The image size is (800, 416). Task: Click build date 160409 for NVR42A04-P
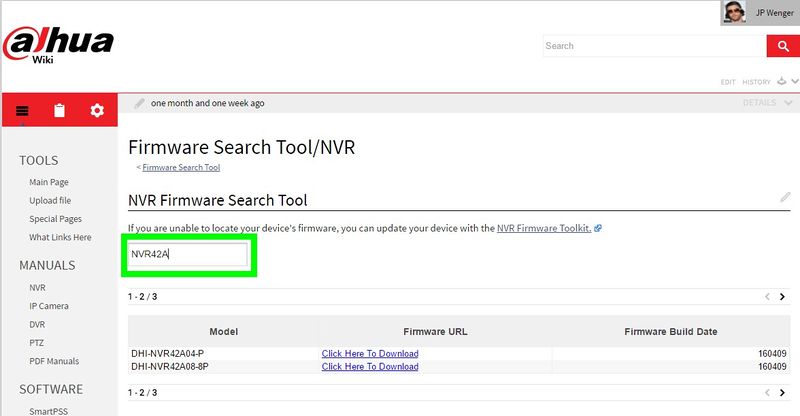tap(772, 354)
